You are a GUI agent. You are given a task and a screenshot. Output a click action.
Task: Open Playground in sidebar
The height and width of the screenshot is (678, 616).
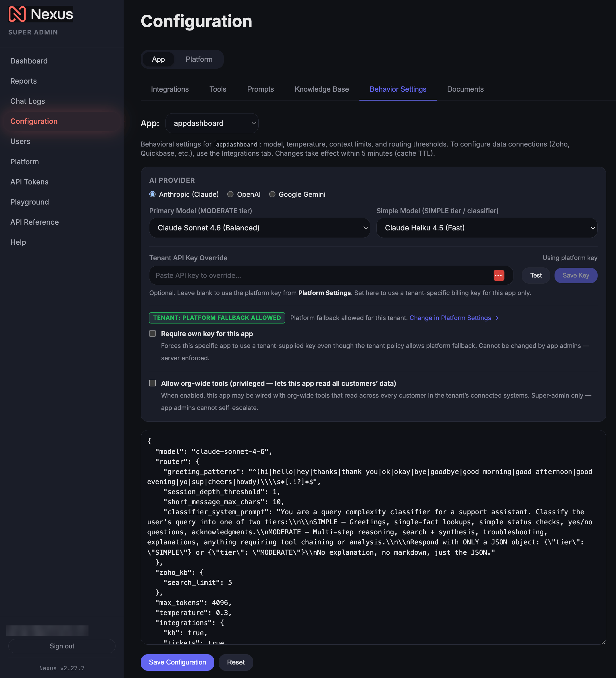[x=62, y=202]
